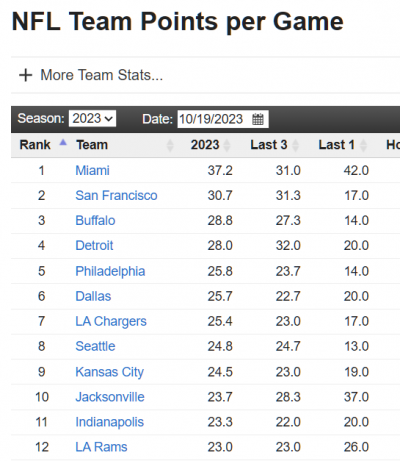This screenshot has width=400, height=461.
Task: Open the Jacksonville team link
Action: click(110, 397)
